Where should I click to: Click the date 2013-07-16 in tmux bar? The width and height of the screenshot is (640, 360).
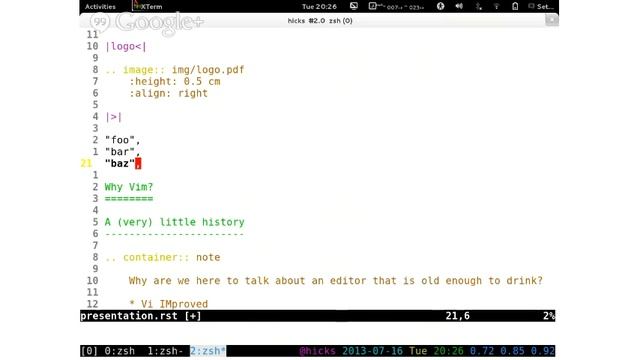372,351
